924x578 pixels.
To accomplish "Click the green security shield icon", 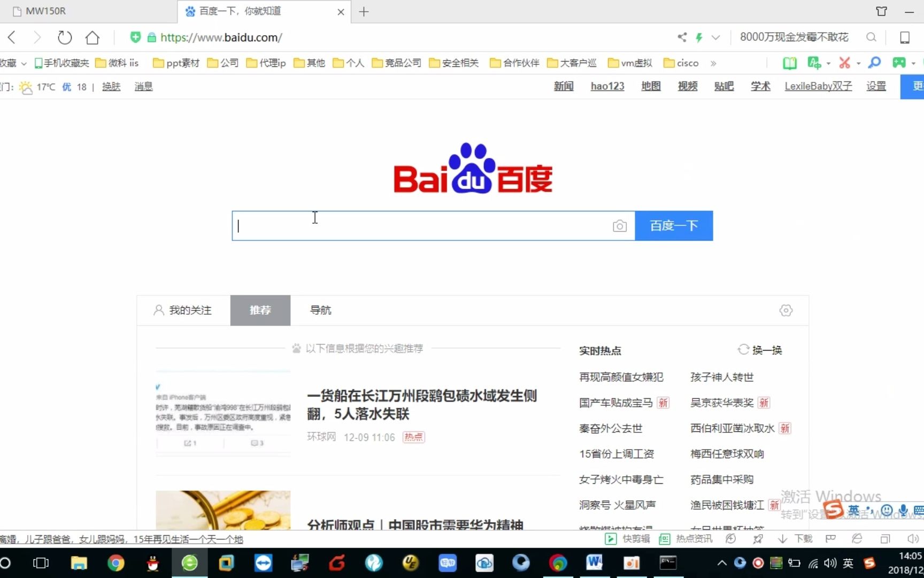I will point(135,37).
